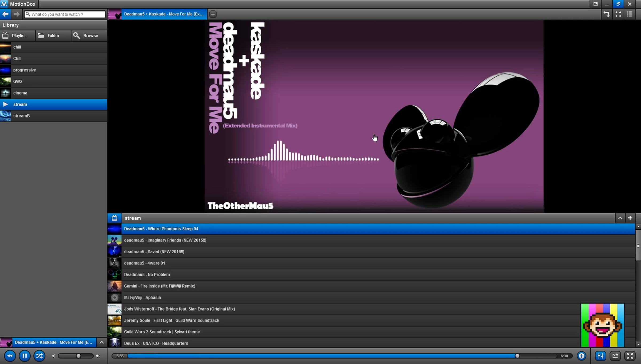Click the previous track button

[x=10, y=356]
